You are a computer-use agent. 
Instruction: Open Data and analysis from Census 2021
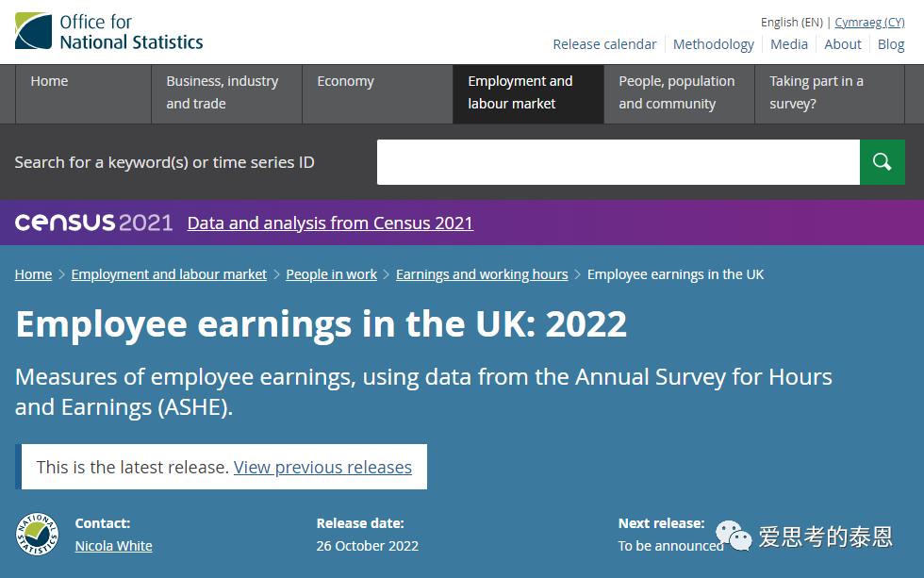pos(330,223)
